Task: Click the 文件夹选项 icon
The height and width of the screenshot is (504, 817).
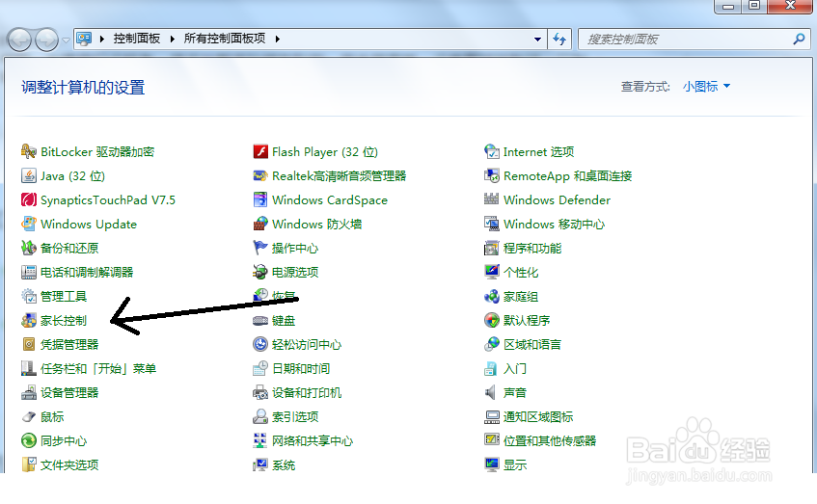Action: coord(28,464)
